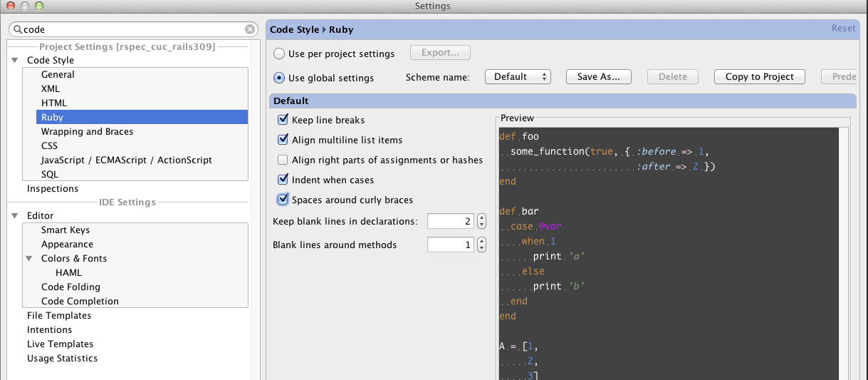The height and width of the screenshot is (380, 868).
Task: Toggle Indent when cases checkbox
Action: tap(283, 180)
